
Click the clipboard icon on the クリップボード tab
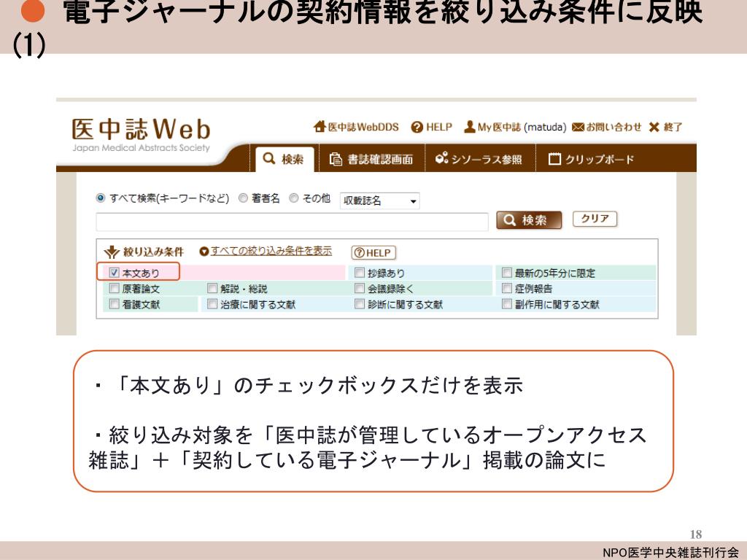(554, 158)
